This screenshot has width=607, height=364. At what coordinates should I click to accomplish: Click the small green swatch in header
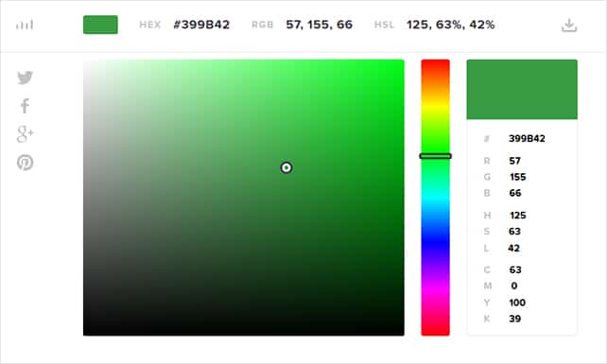click(100, 25)
